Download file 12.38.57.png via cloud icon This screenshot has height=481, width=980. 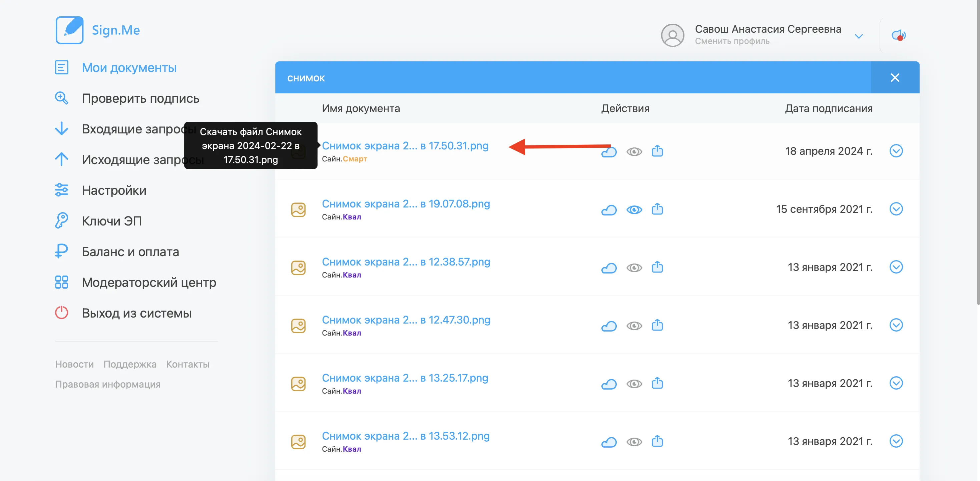(x=609, y=268)
